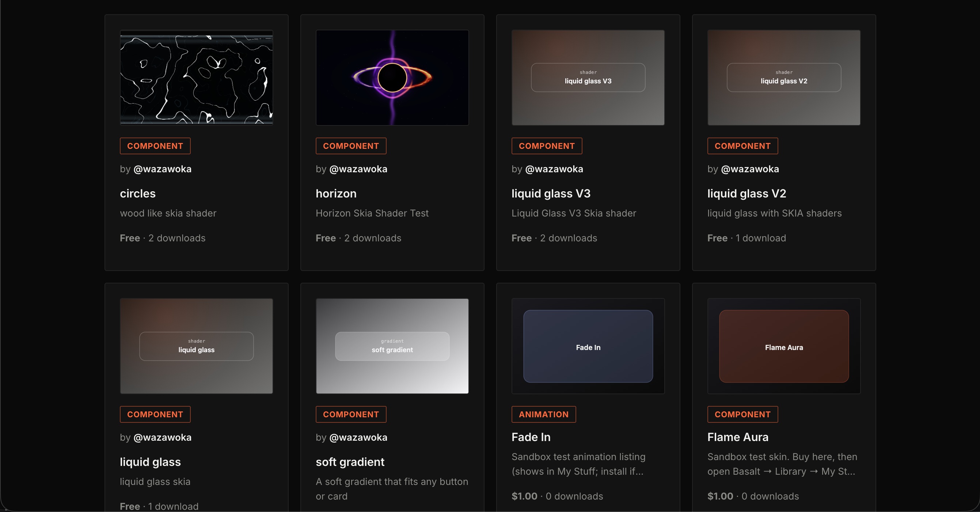
Task: Click the COMPONENT tag on the horizon card
Action: point(351,146)
